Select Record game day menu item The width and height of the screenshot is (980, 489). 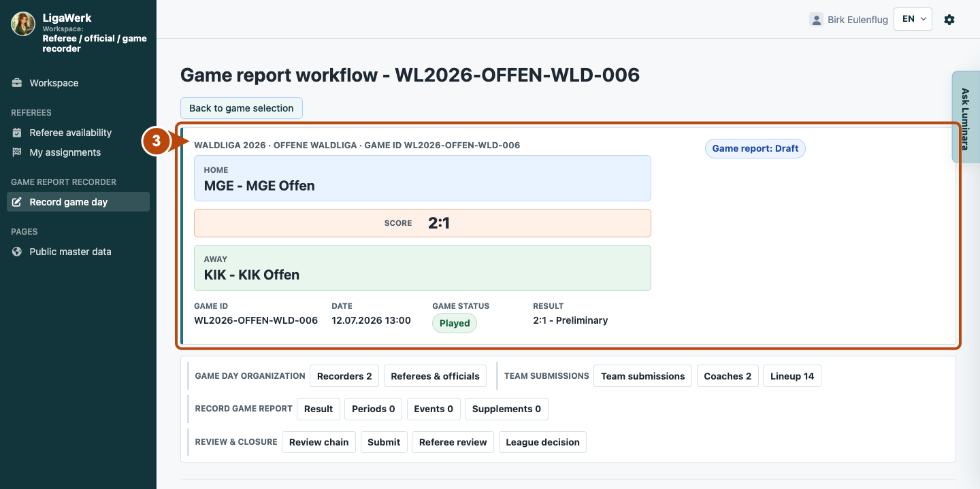(78, 202)
